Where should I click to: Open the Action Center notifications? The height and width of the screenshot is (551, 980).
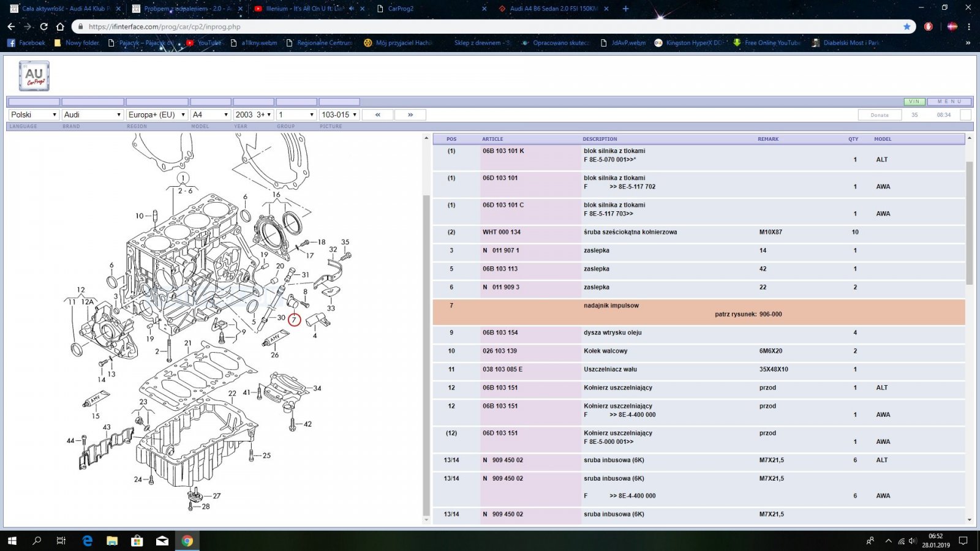click(x=963, y=541)
